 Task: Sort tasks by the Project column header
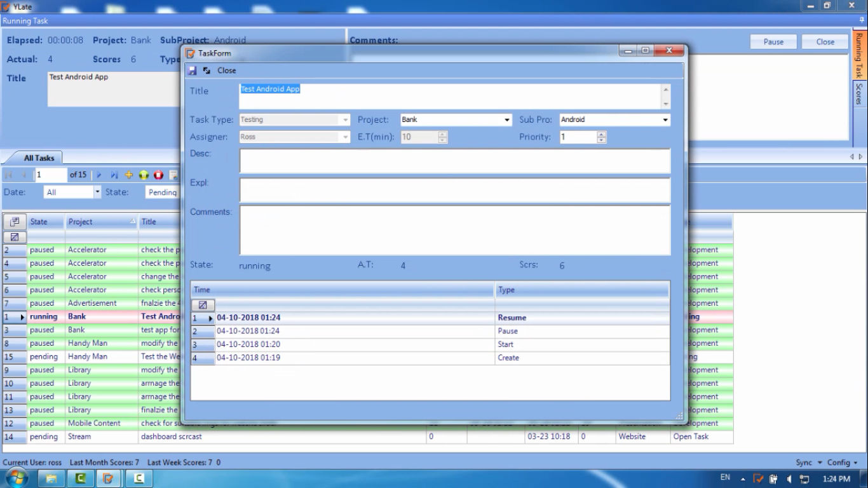tap(102, 222)
